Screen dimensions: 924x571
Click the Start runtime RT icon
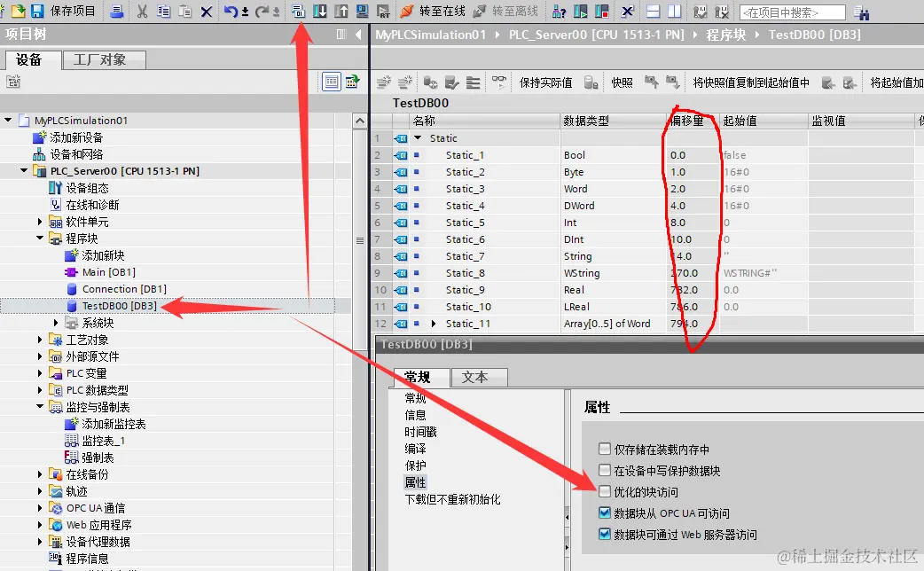coord(383,11)
